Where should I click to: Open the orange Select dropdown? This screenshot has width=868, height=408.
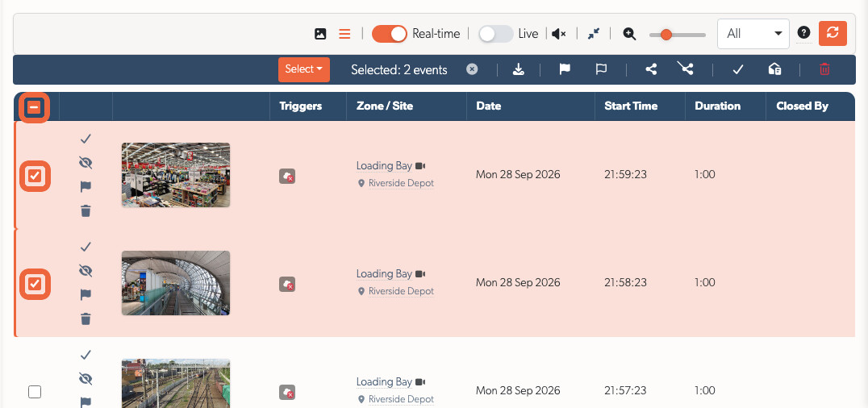click(x=304, y=69)
